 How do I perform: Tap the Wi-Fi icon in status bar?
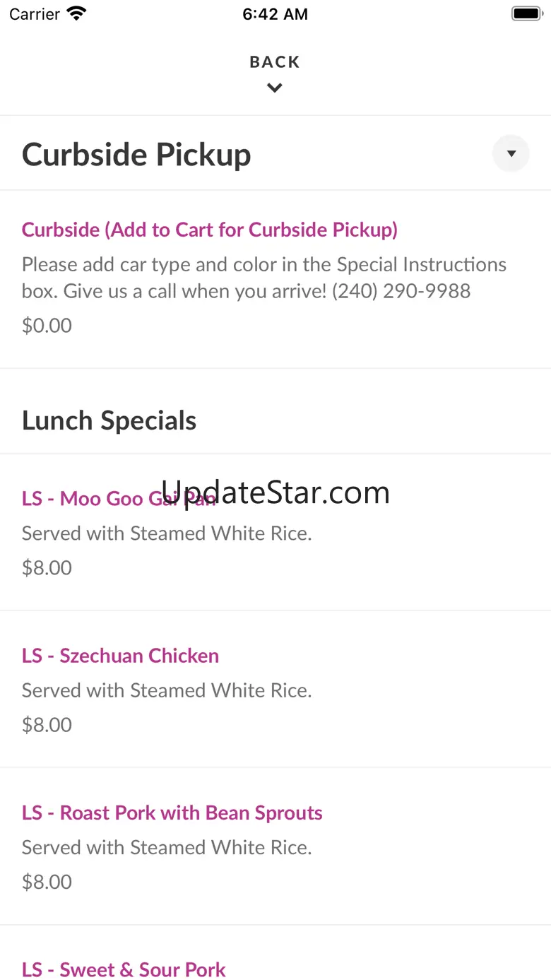click(76, 13)
